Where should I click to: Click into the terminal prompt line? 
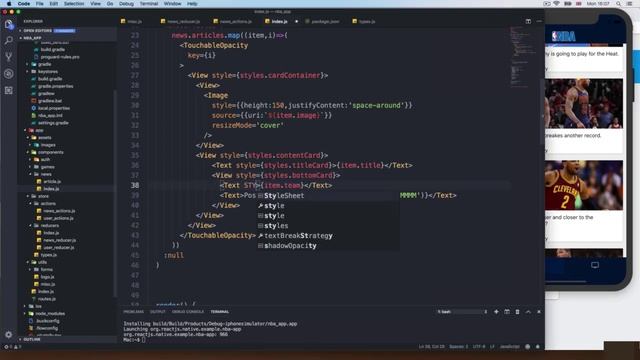click(x=135, y=340)
